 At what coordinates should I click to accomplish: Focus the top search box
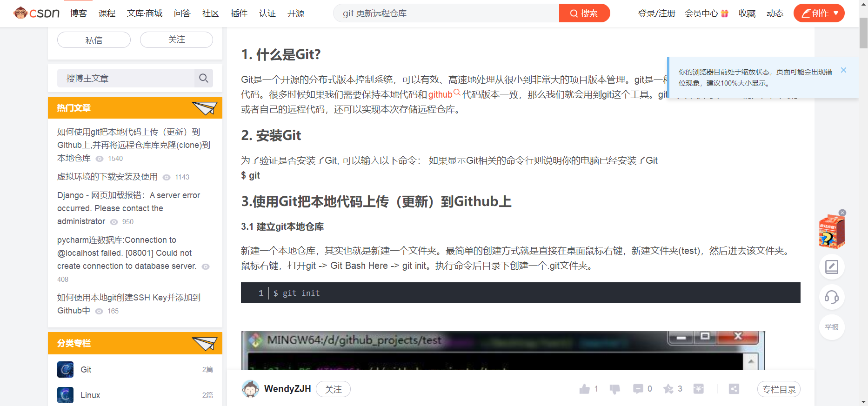point(446,13)
